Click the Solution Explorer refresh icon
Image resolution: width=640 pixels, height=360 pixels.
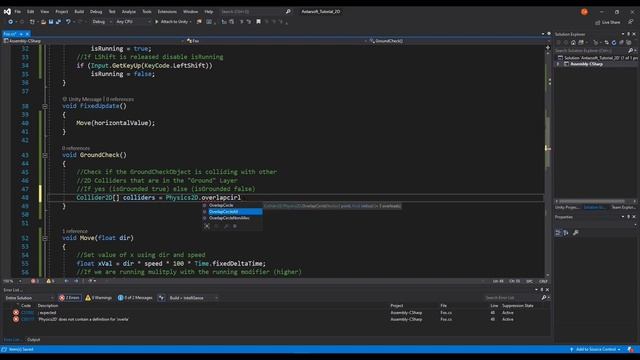[613, 42]
